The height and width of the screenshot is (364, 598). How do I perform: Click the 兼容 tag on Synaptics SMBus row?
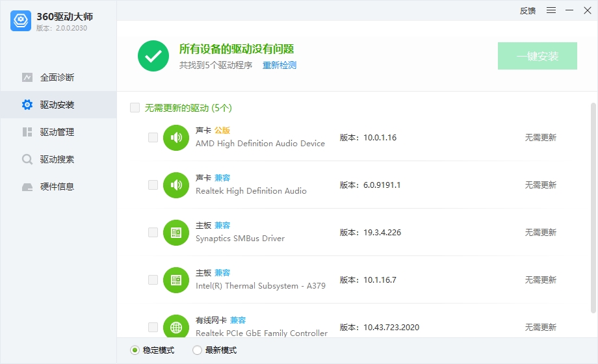coord(222,226)
